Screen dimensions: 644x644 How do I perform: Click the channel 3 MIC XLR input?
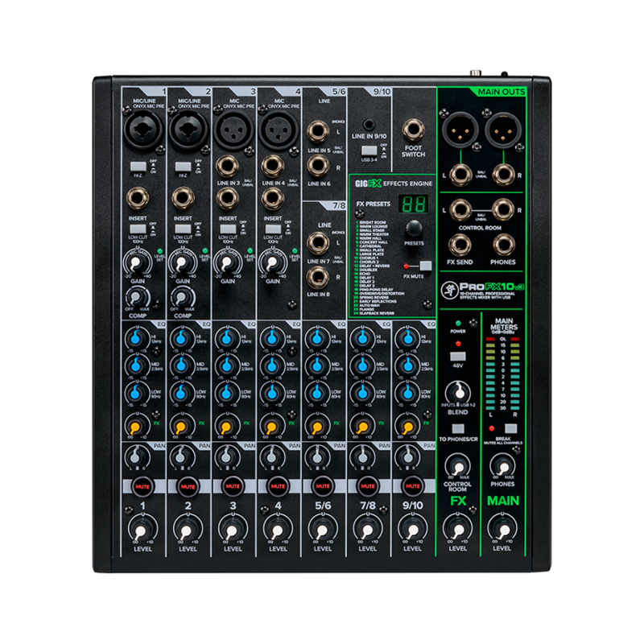[233, 130]
